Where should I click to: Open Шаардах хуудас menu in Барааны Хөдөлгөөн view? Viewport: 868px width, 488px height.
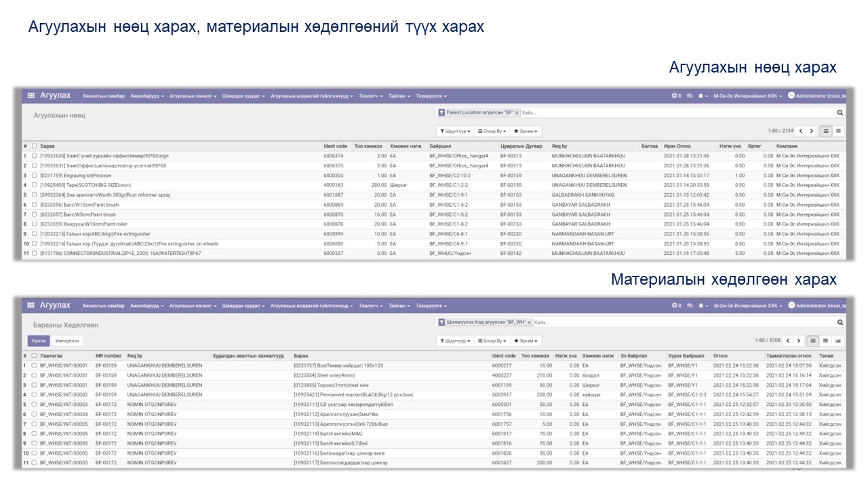pos(243,306)
